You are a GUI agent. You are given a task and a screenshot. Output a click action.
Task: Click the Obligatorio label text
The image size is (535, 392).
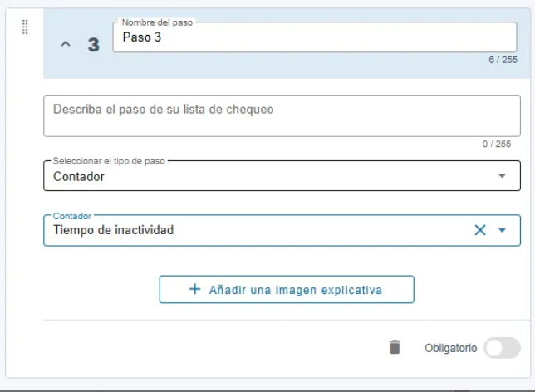pyautogui.click(x=451, y=348)
